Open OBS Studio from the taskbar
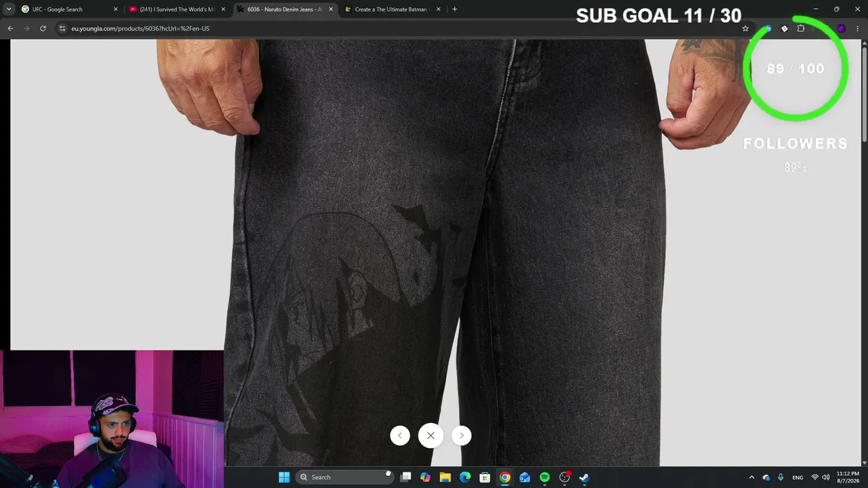Viewport: 868px width, 488px height. tap(564, 477)
